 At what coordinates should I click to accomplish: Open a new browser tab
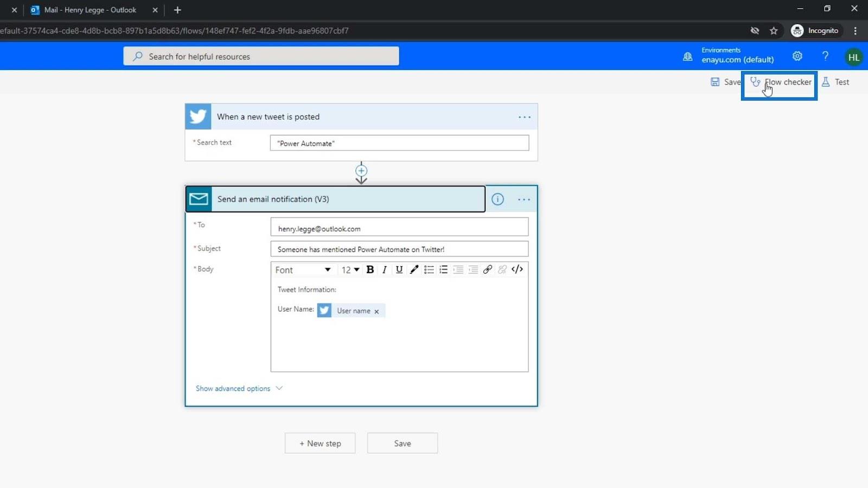pos(177,10)
